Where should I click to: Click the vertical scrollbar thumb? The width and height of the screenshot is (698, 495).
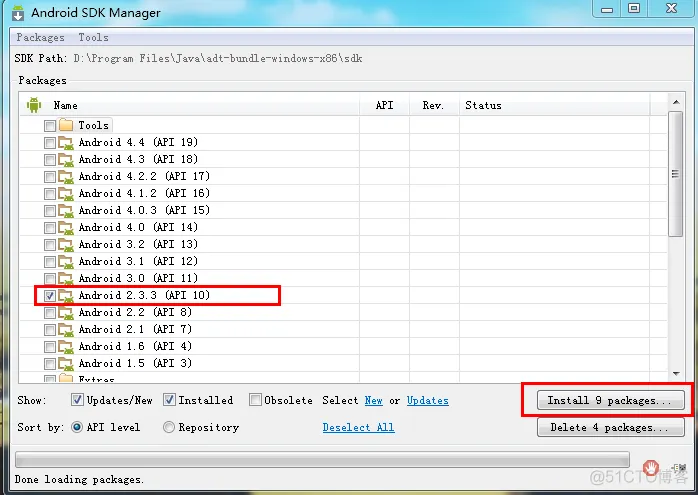676,174
